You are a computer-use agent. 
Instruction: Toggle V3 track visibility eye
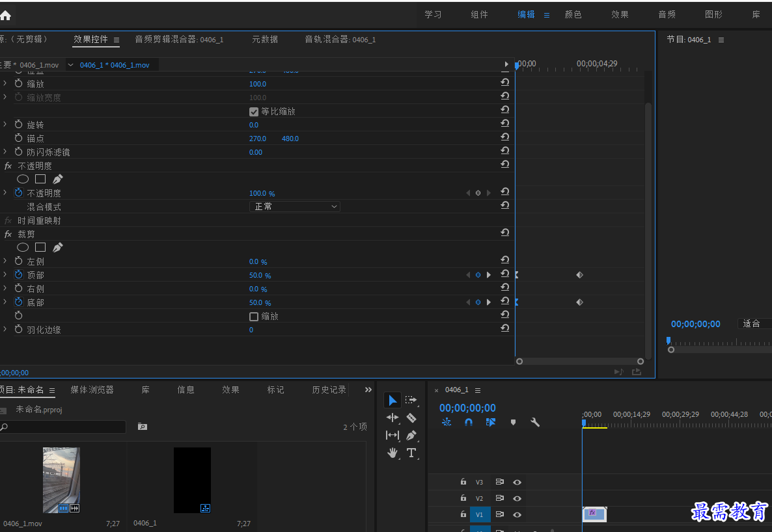click(517, 483)
